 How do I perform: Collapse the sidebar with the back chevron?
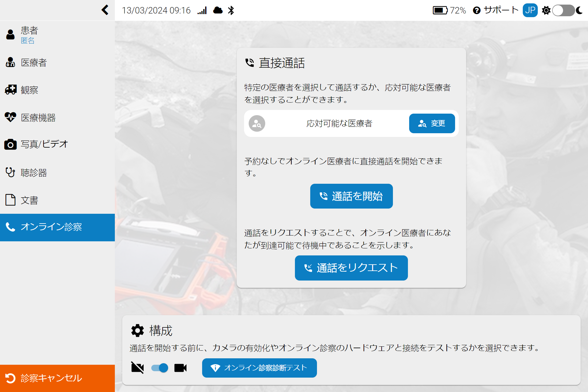coord(105,10)
